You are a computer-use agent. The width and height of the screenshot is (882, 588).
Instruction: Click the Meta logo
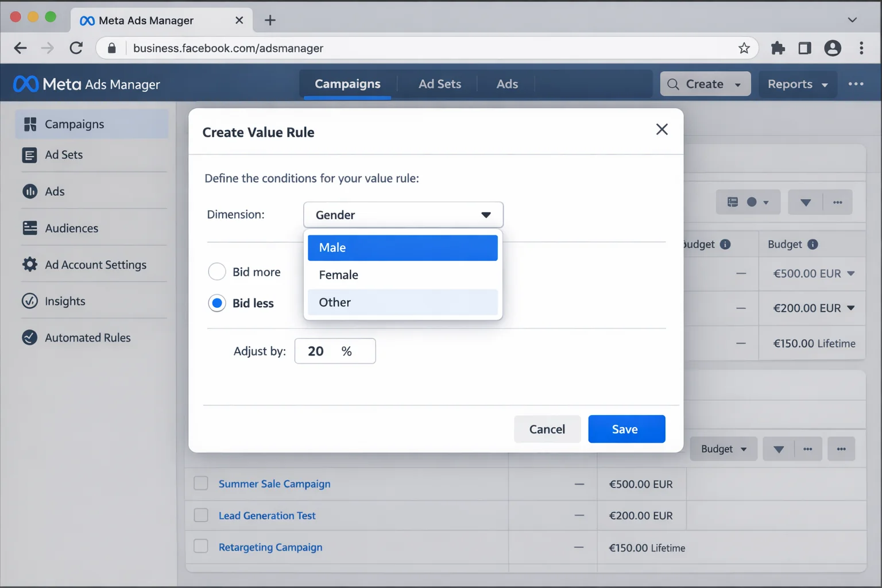[24, 83]
